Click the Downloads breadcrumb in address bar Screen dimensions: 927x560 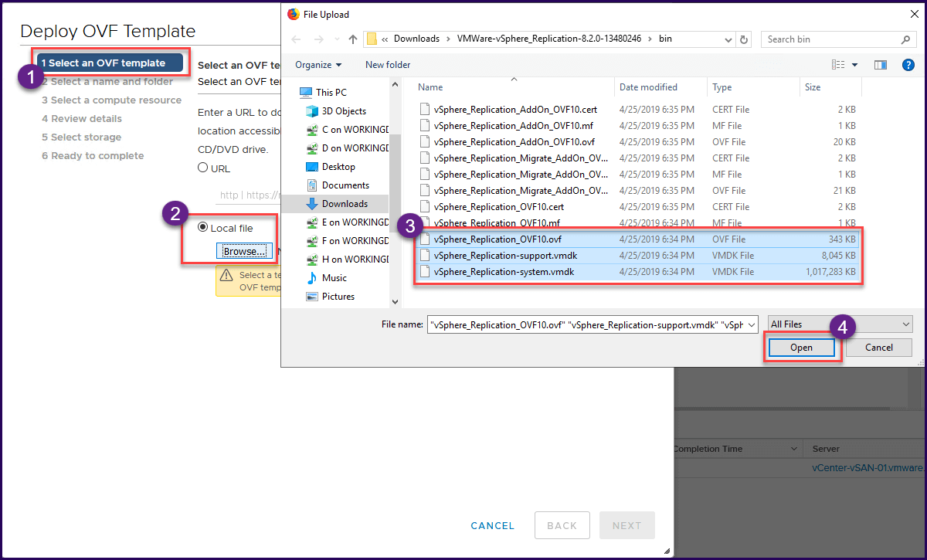[x=416, y=39]
